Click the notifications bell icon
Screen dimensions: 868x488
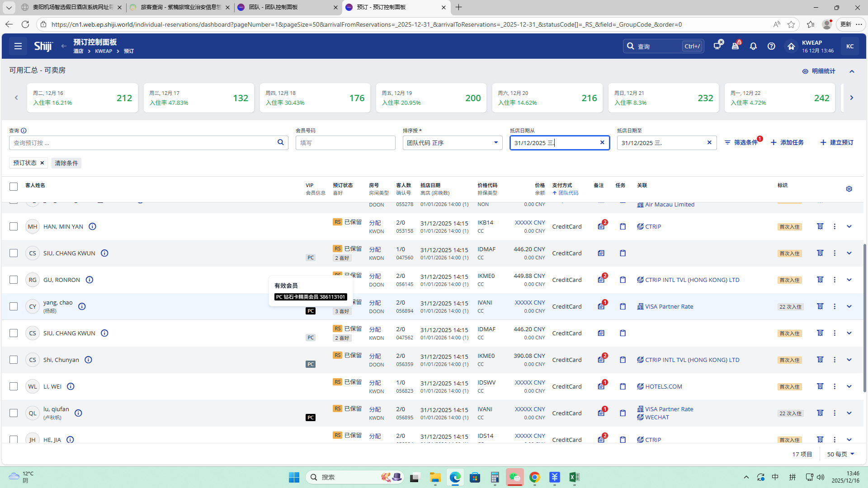pos(753,46)
